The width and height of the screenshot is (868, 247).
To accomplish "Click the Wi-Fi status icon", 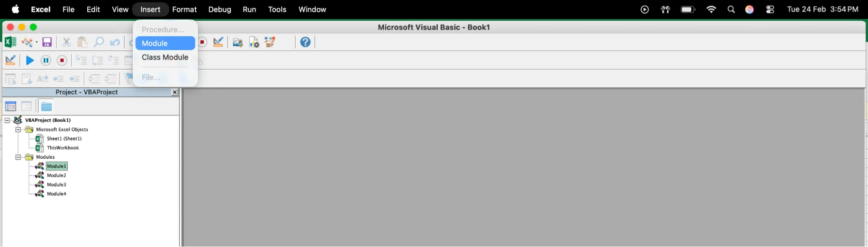I will pos(711,9).
